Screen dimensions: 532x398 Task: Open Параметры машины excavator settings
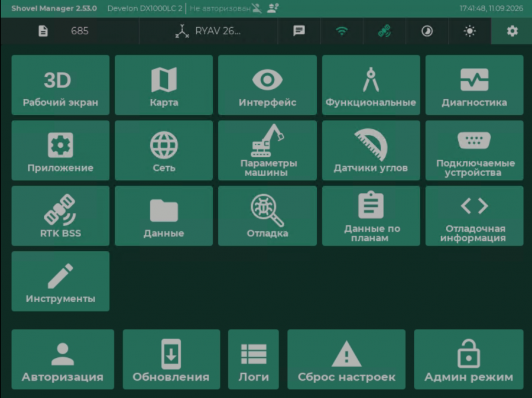267,150
